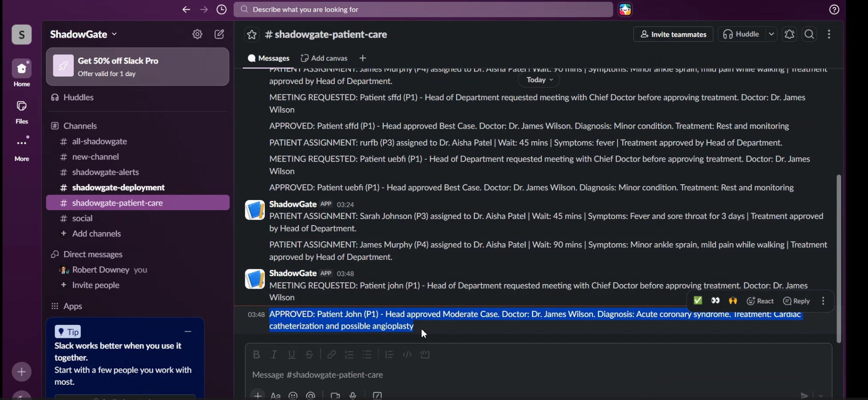
Task: Click the ShadowGate app avatar at 03:24
Action: [255, 210]
